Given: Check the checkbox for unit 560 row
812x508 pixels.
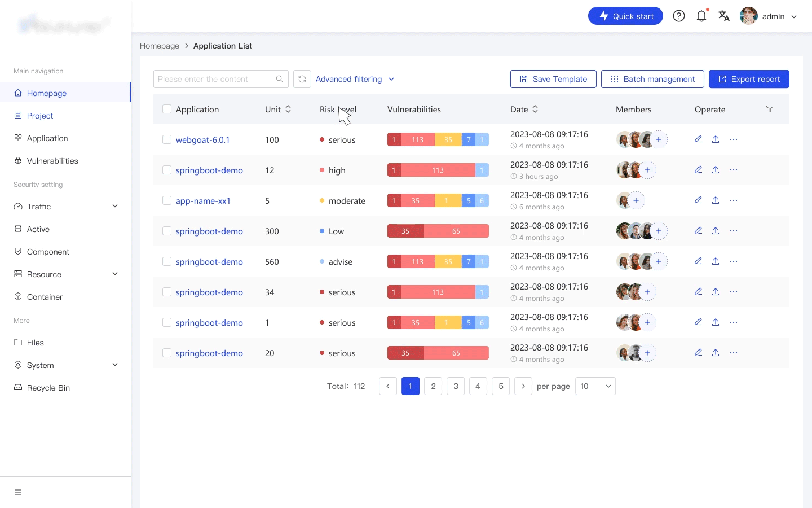Looking at the screenshot, I should click(x=167, y=261).
